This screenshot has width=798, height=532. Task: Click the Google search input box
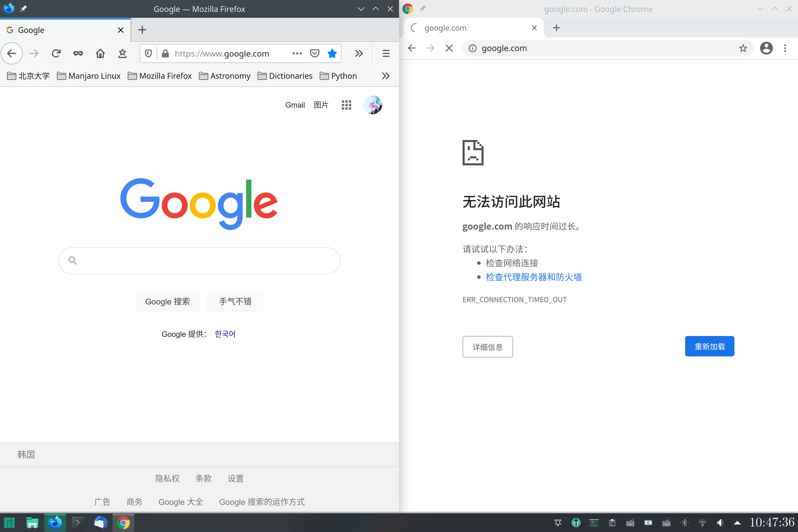[x=199, y=260]
